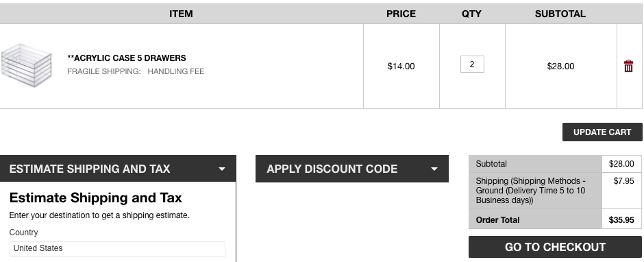Open the **ACRYLIC CASE 5 DRAWERS product link

tap(127, 58)
